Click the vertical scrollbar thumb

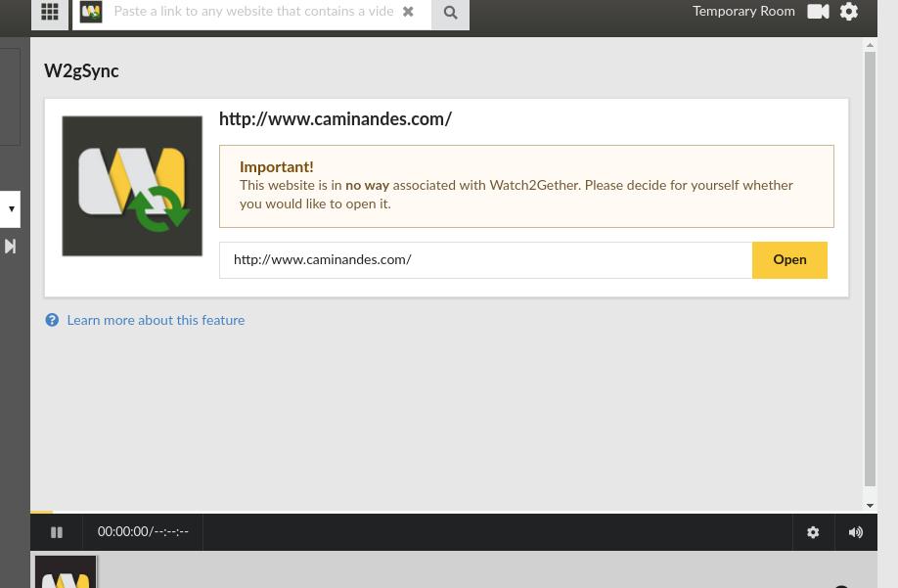coord(870,268)
